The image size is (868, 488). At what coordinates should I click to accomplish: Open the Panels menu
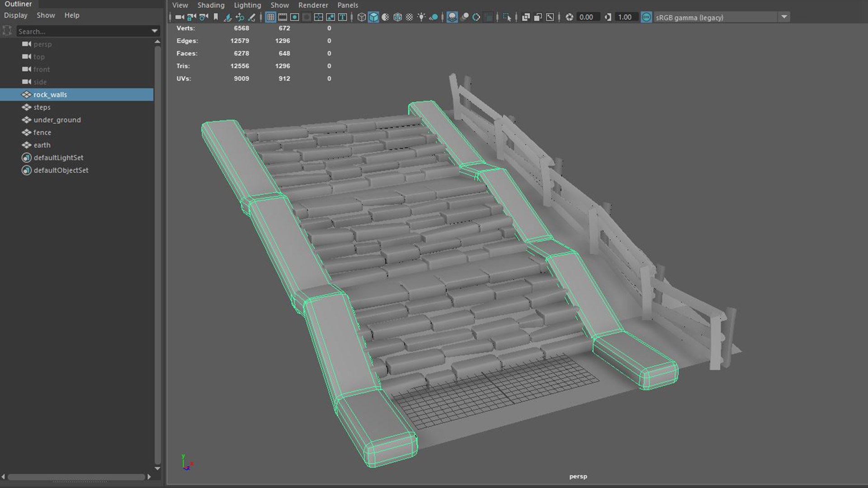pos(348,5)
